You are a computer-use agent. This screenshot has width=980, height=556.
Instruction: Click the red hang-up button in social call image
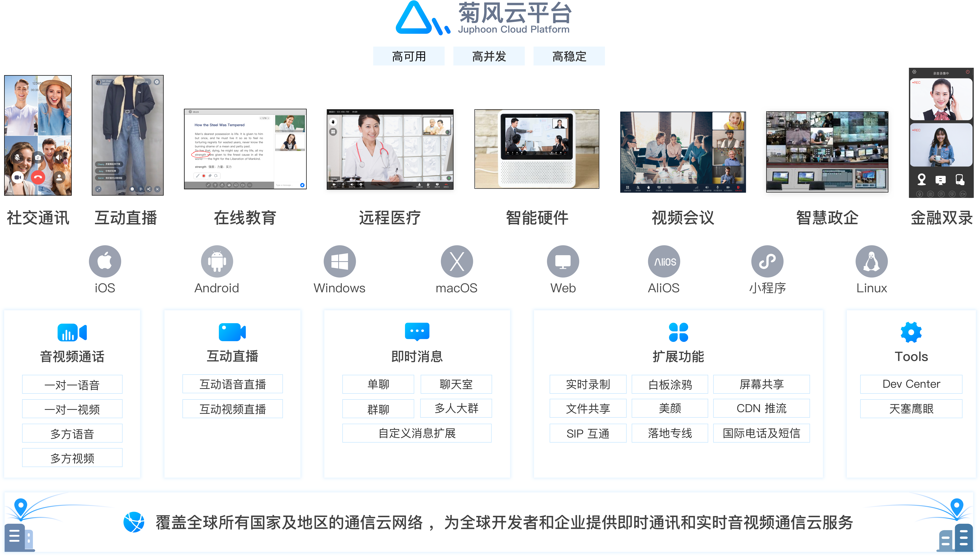click(x=38, y=177)
